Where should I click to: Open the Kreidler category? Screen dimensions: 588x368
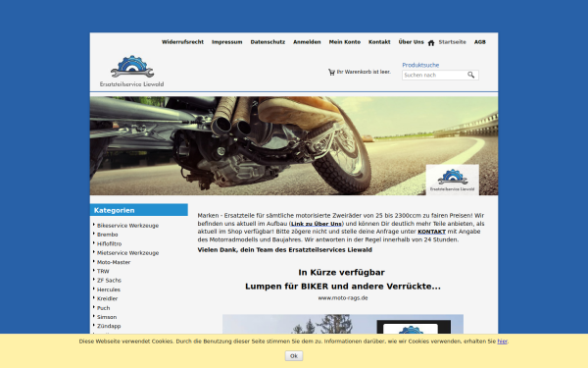[x=107, y=299]
